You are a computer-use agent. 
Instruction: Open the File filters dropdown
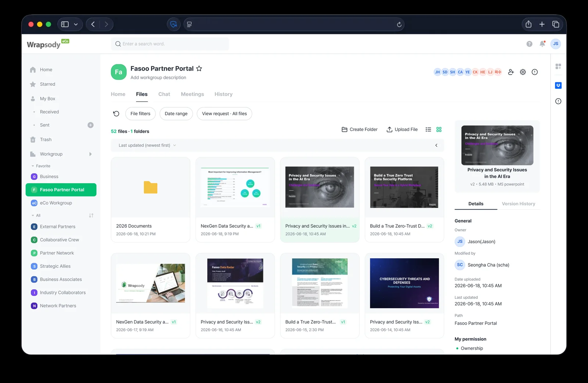click(140, 114)
